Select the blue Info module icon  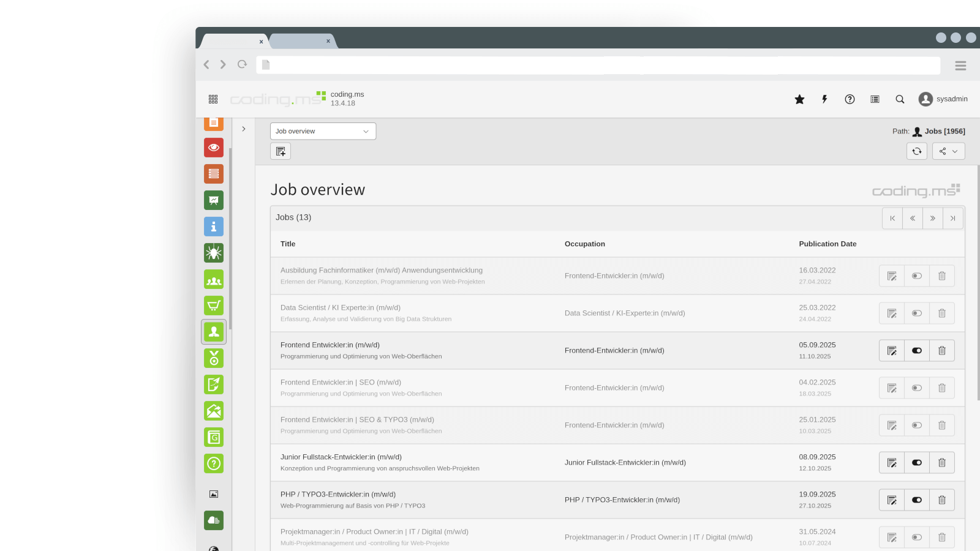(214, 227)
